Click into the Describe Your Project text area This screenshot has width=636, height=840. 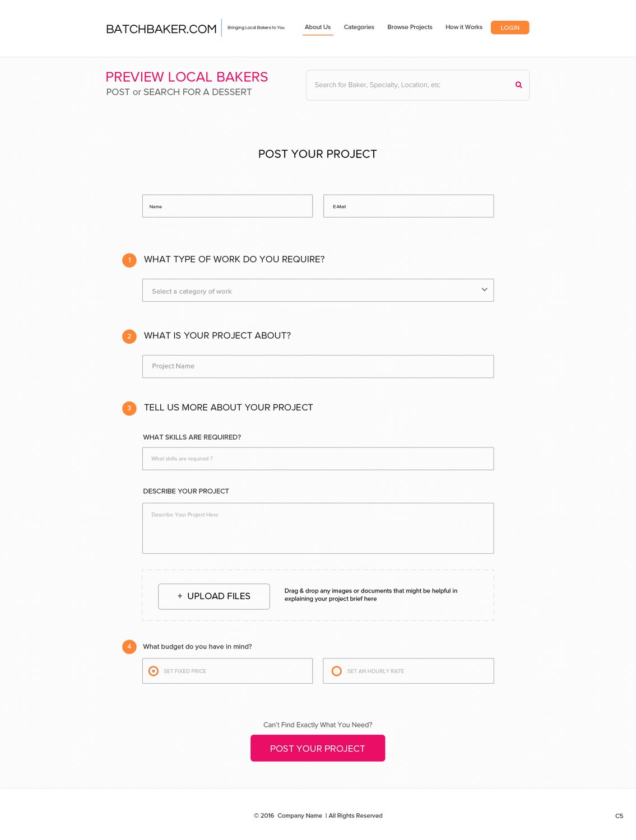click(318, 528)
